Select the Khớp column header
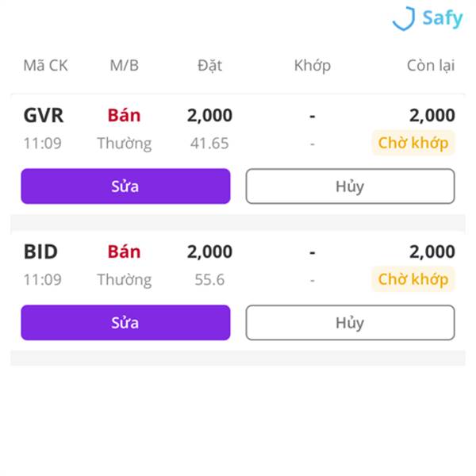Image resolution: width=476 pixels, height=476 pixels. (313, 66)
